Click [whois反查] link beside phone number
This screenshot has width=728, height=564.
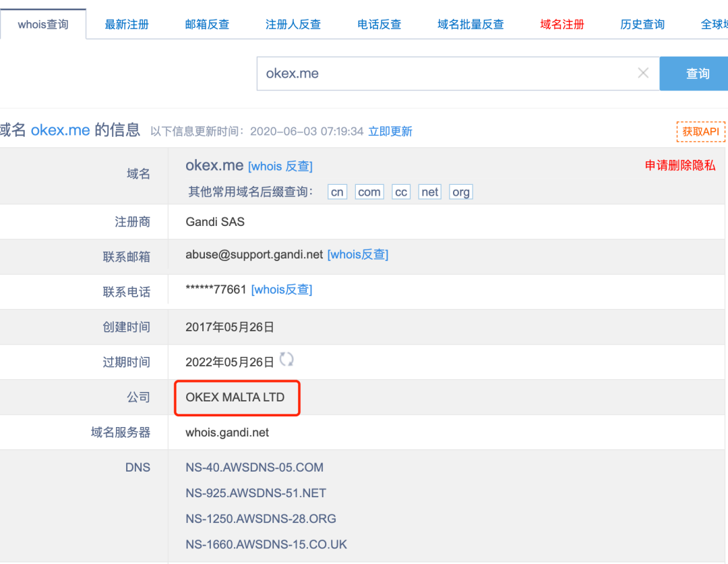click(x=282, y=289)
